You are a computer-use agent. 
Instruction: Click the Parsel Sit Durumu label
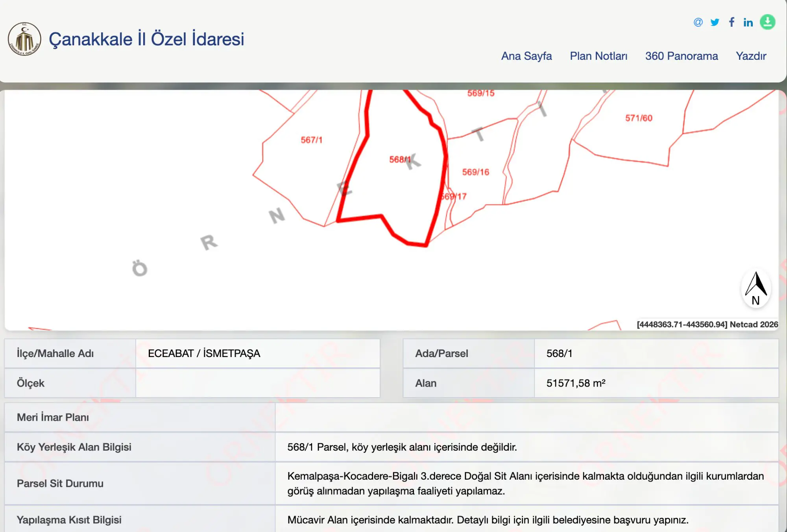60,484
